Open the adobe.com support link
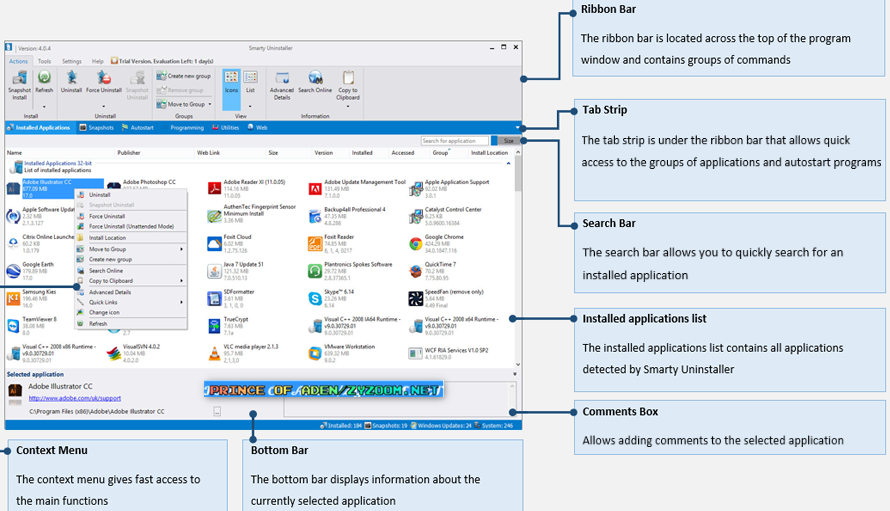This screenshot has width=890, height=511. pos(74,399)
